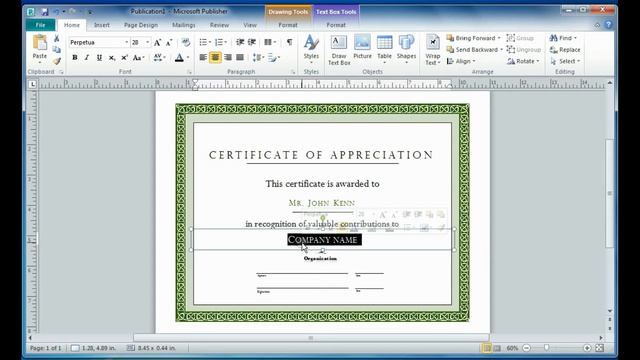
Task: Select Single Page view icon
Action: click(x=487, y=348)
